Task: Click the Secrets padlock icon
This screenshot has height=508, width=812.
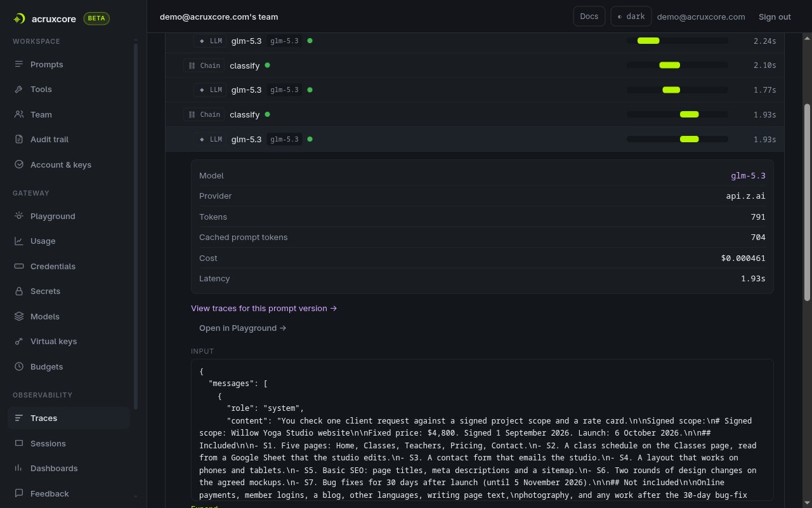Action: point(19,291)
